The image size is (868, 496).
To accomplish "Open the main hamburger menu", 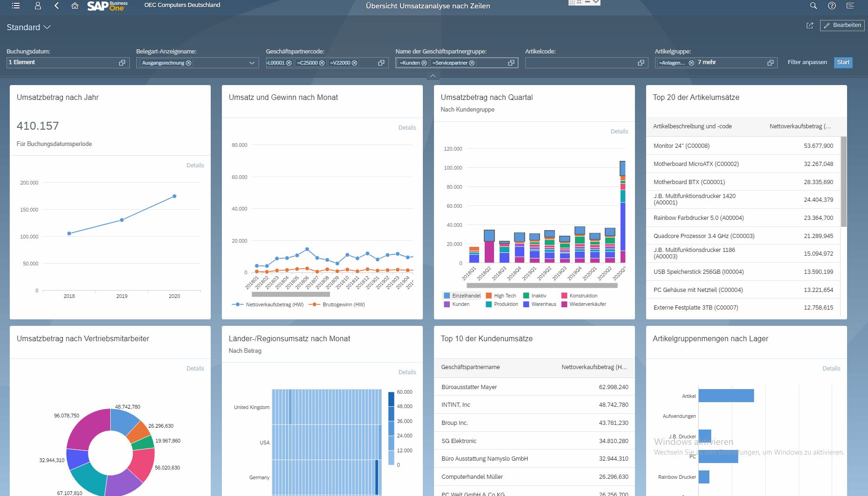I will pos(16,6).
